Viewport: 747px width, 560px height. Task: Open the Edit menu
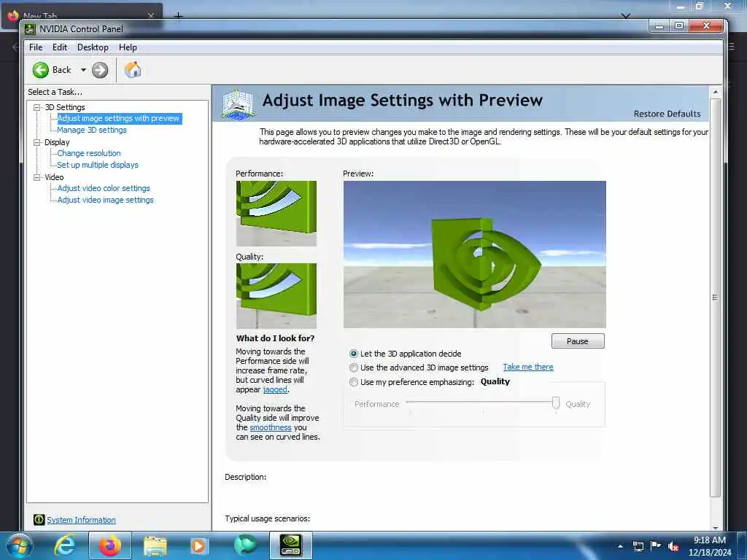pos(60,47)
